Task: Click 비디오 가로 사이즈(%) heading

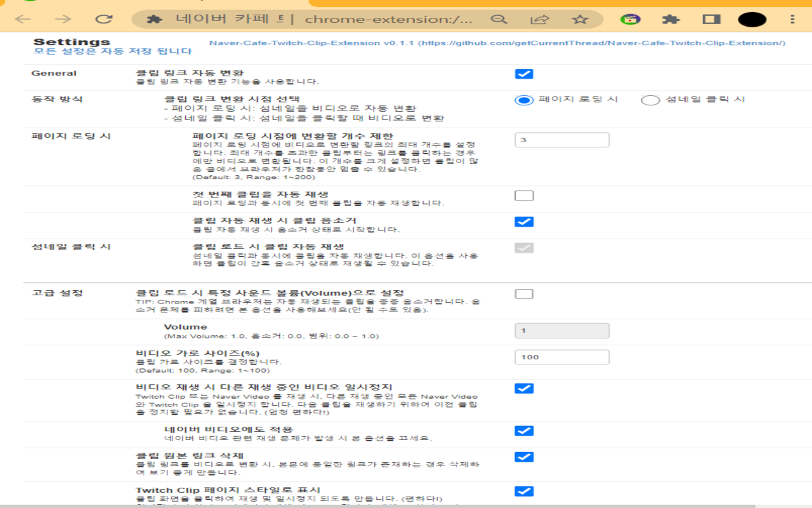Action: (x=198, y=353)
